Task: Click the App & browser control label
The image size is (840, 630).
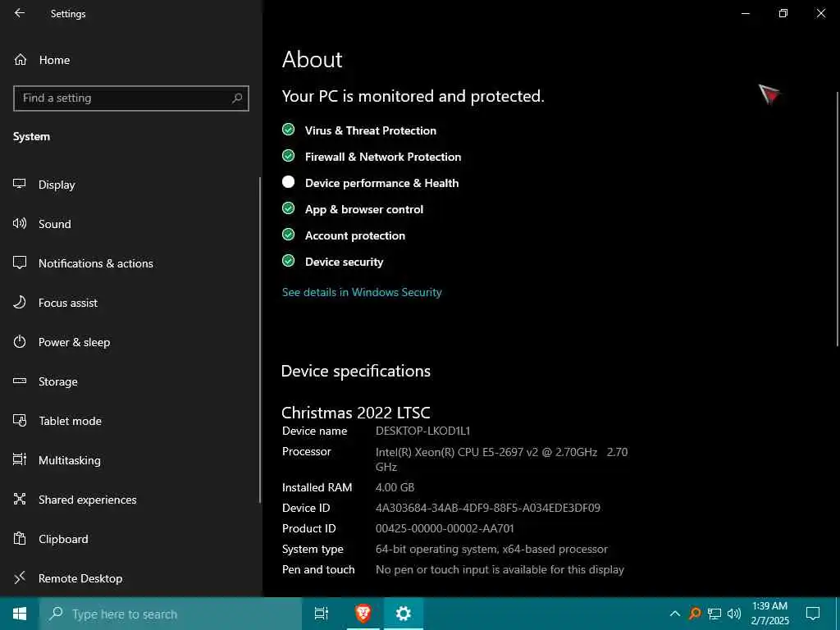Action: point(364,209)
